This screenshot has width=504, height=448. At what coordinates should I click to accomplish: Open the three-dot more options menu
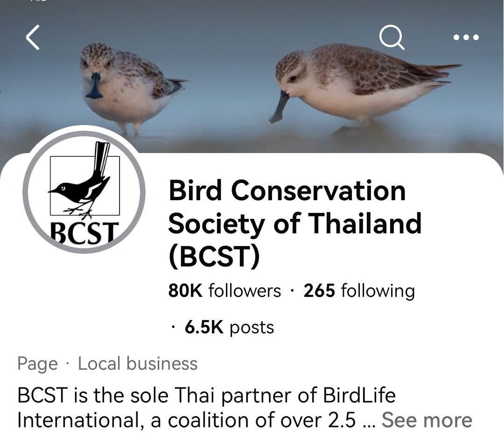click(466, 37)
